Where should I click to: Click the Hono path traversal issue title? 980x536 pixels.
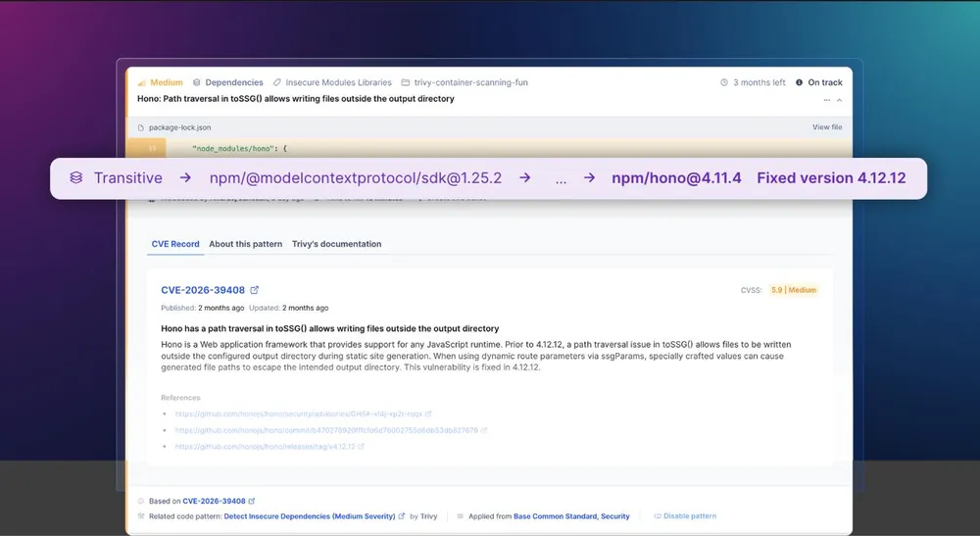296,99
